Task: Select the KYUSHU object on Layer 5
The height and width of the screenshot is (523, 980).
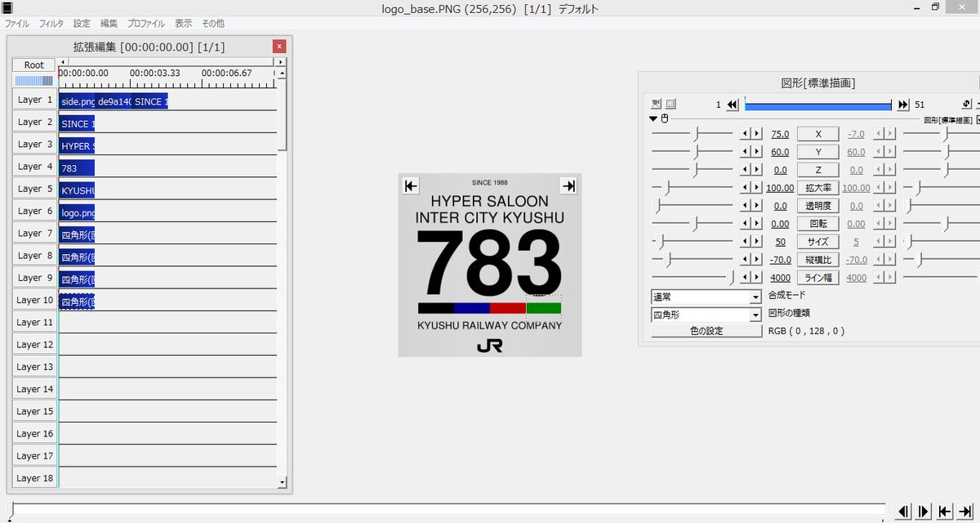Action: click(77, 190)
